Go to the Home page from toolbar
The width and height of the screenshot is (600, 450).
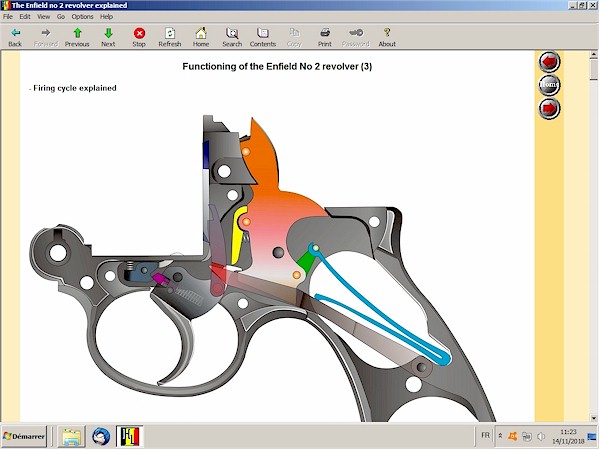(201, 38)
